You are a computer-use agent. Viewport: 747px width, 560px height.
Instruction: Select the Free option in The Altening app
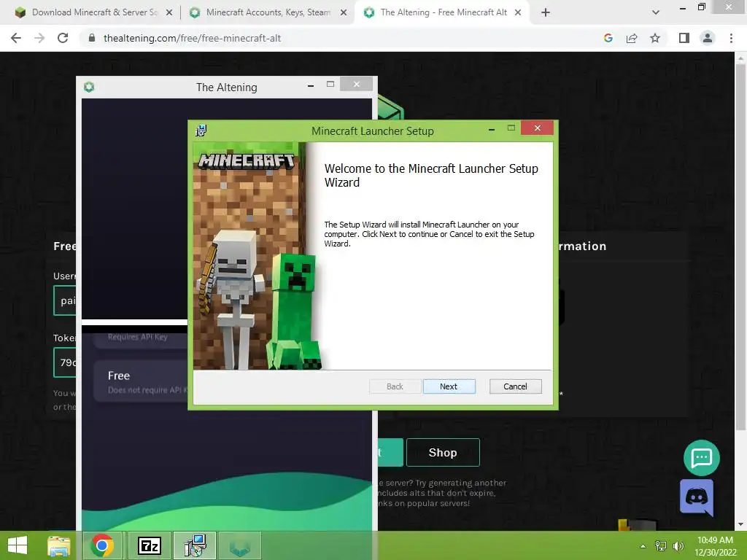141,382
